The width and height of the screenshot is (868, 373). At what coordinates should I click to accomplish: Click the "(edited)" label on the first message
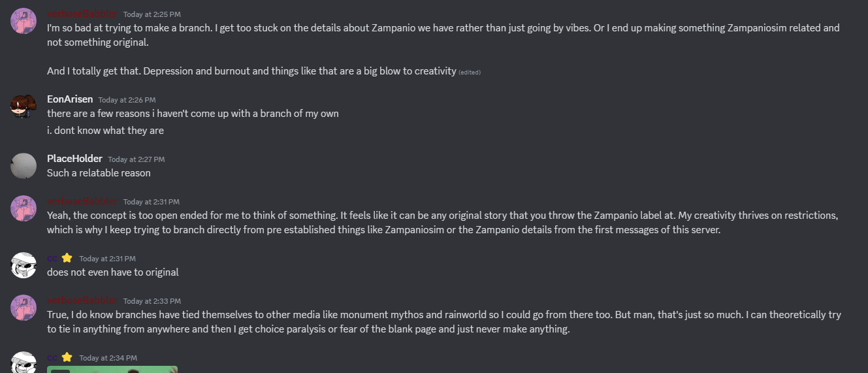coord(470,72)
